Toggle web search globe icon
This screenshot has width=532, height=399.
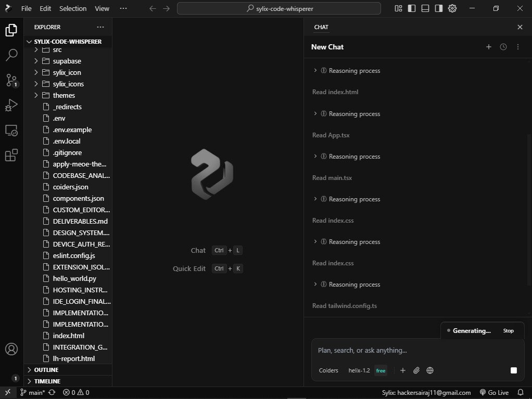click(x=430, y=370)
